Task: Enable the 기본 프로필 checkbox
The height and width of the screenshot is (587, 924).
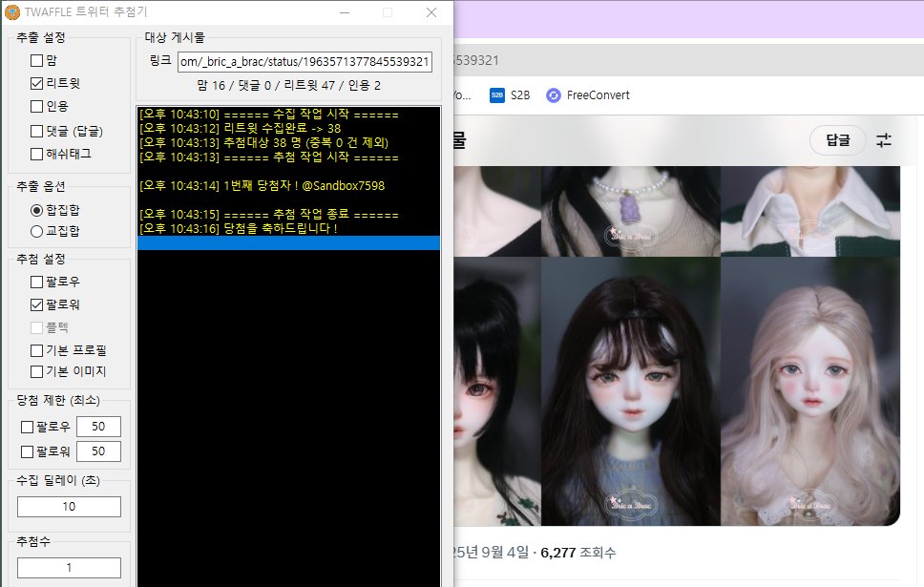Action: click(x=36, y=350)
